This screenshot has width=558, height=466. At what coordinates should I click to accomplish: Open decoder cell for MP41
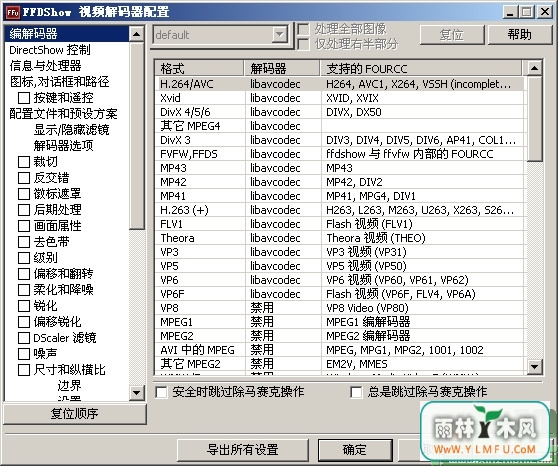pos(283,196)
